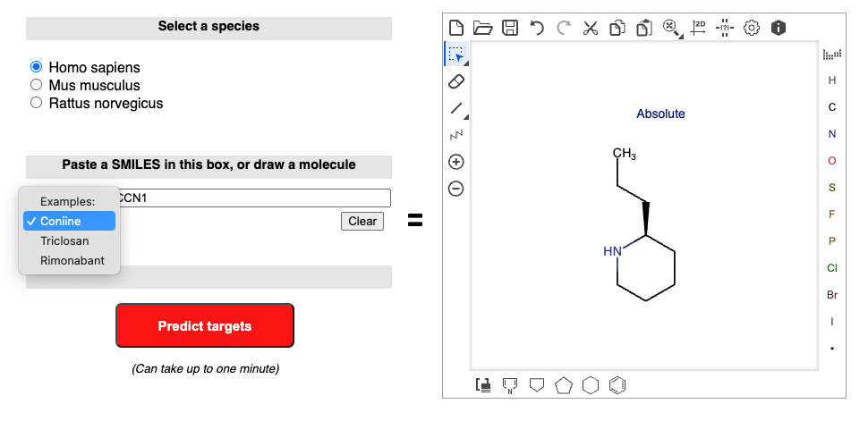Image resolution: width=868 pixels, height=421 pixels.
Task: Insert a benzene ring template
Action: click(617, 385)
